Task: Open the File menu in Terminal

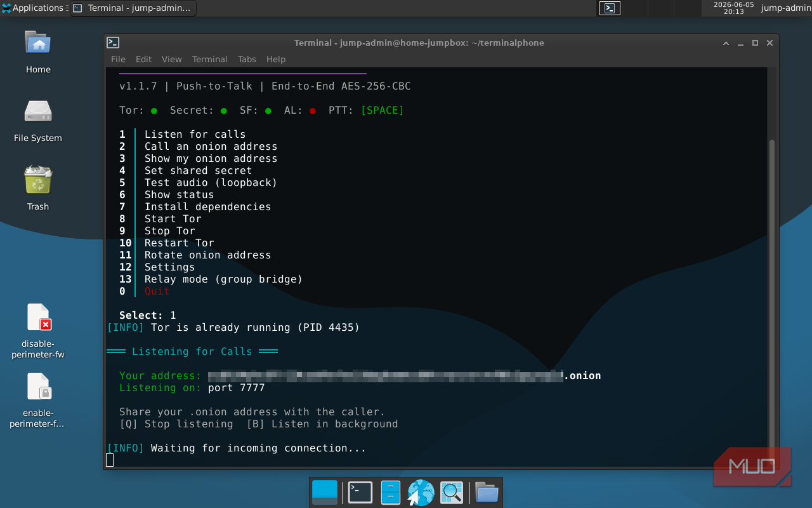Action: [118, 59]
